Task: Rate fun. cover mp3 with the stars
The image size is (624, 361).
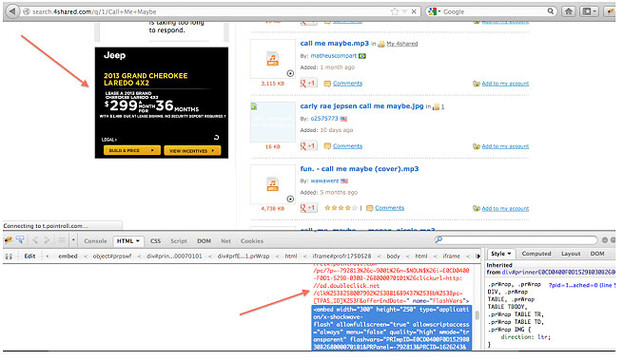Action: tap(341, 208)
